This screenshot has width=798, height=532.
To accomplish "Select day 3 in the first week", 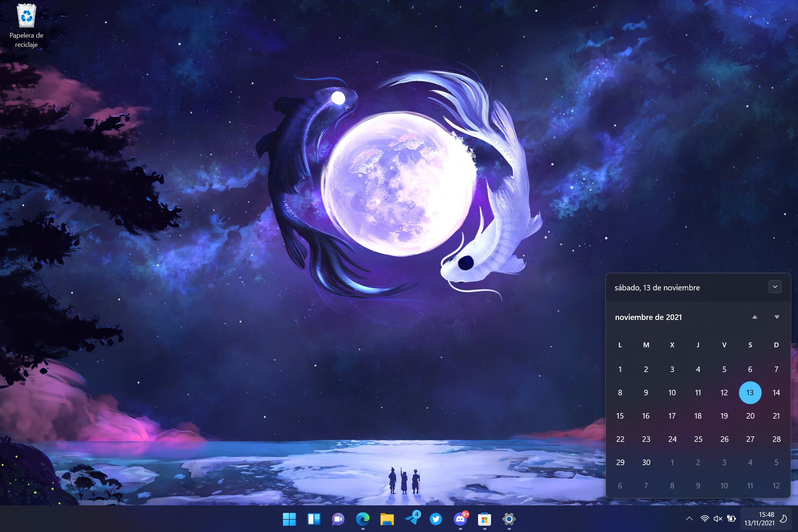I will [x=672, y=369].
